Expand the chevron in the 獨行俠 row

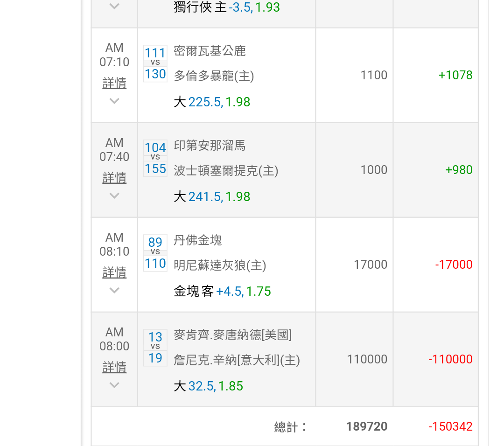pyautogui.click(x=114, y=6)
